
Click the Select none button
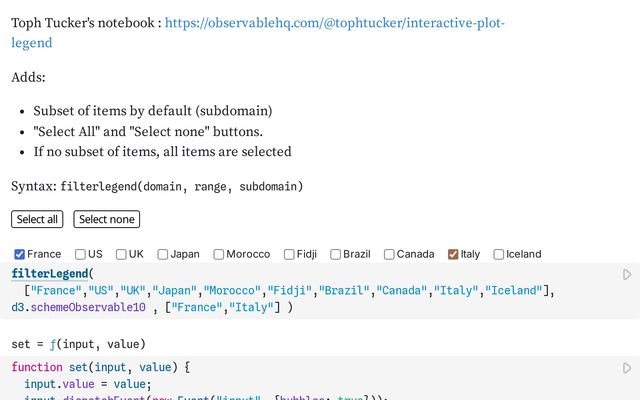coord(107,219)
